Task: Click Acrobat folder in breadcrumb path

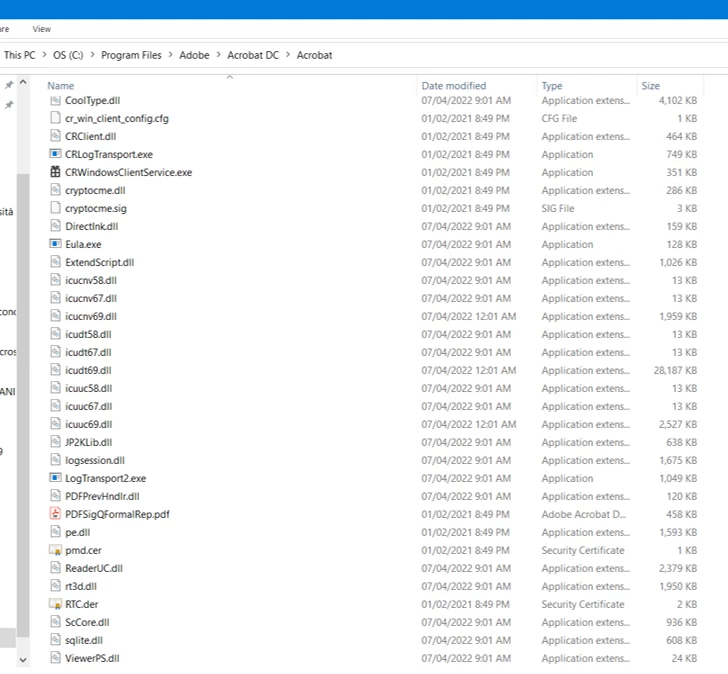Action: [x=314, y=55]
